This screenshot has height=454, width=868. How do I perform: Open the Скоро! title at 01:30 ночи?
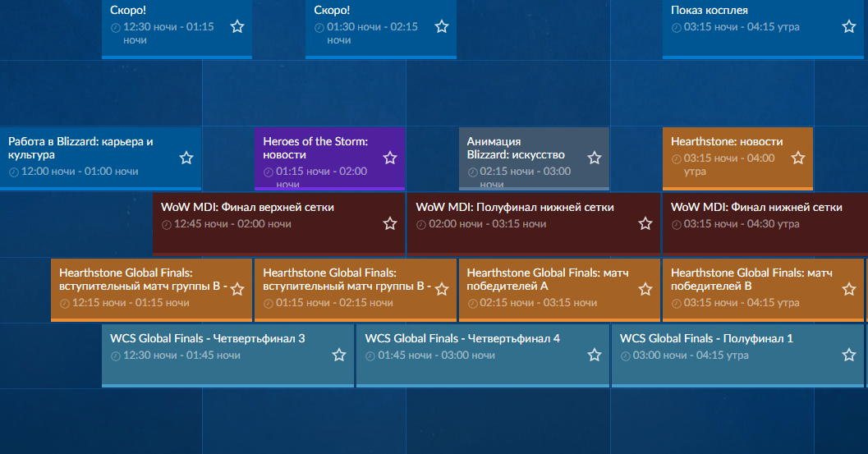click(332, 10)
